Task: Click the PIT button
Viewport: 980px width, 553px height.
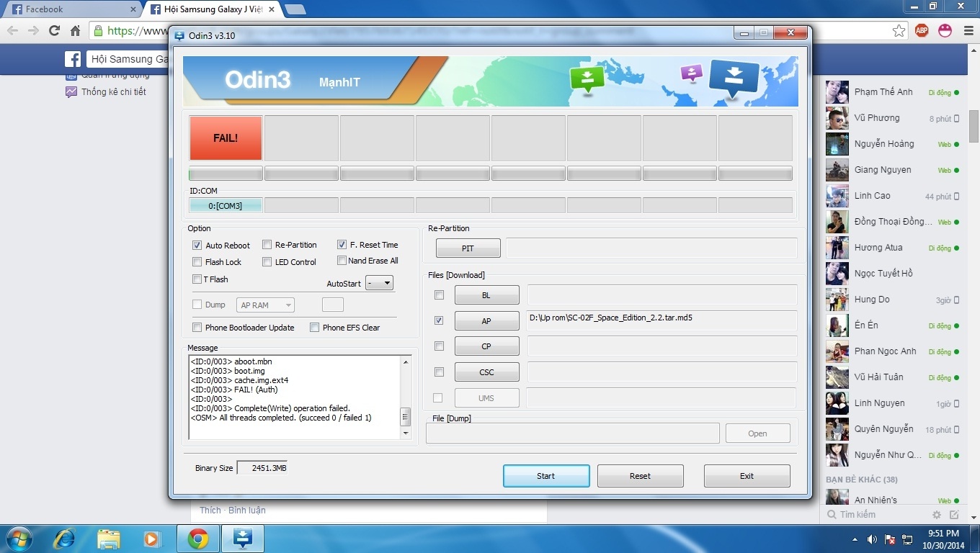Action: (468, 248)
